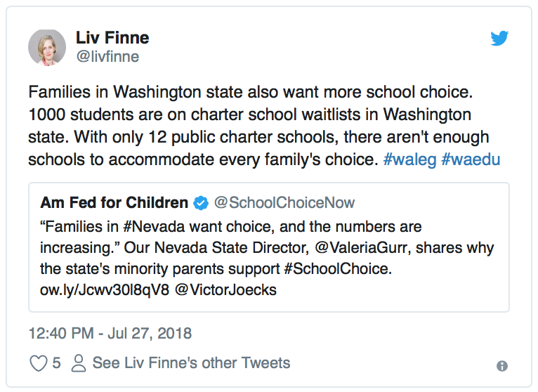Image resolution: width=538 pixels, height=392 pixels.
Task: Follow the ow.ly/Jcwv30l8qV8 short link
Action: 105,290
